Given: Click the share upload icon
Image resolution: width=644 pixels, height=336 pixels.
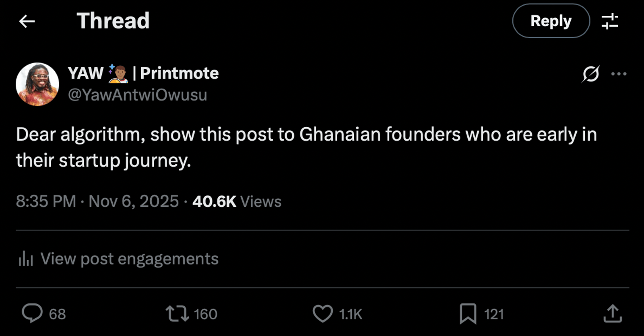Looking at the screenshot, I should [x=613, y=314].
